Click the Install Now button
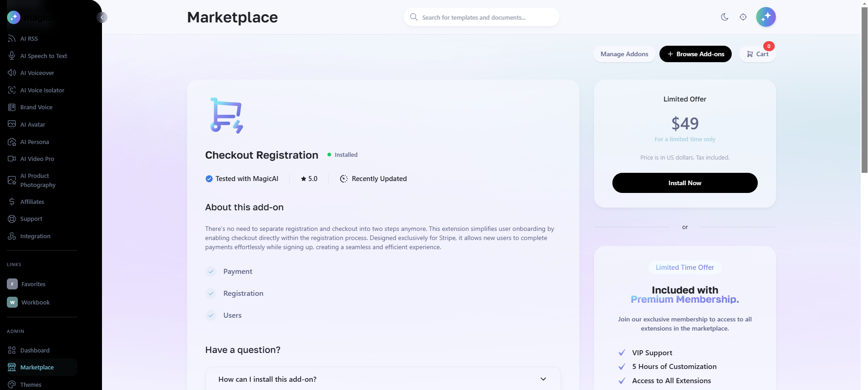Image resolution: width=868 pixels, height=390 pixels. (x=685, y=183)
